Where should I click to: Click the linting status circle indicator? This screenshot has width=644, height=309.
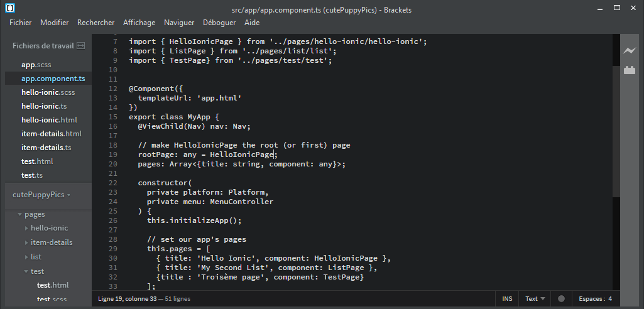pos(561,299)
